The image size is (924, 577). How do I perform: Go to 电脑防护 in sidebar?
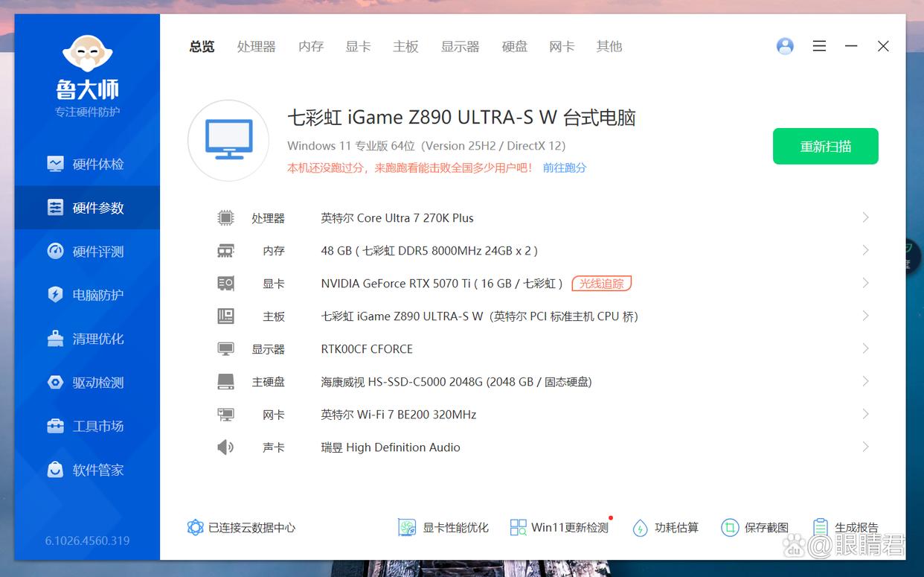(x=87, y=295)
